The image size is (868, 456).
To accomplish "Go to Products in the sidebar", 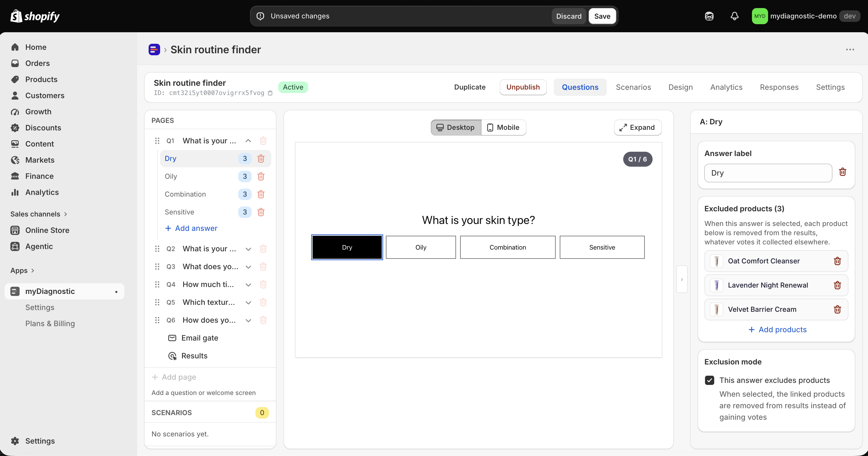I will pyautogui.click(x=41, y=79).
